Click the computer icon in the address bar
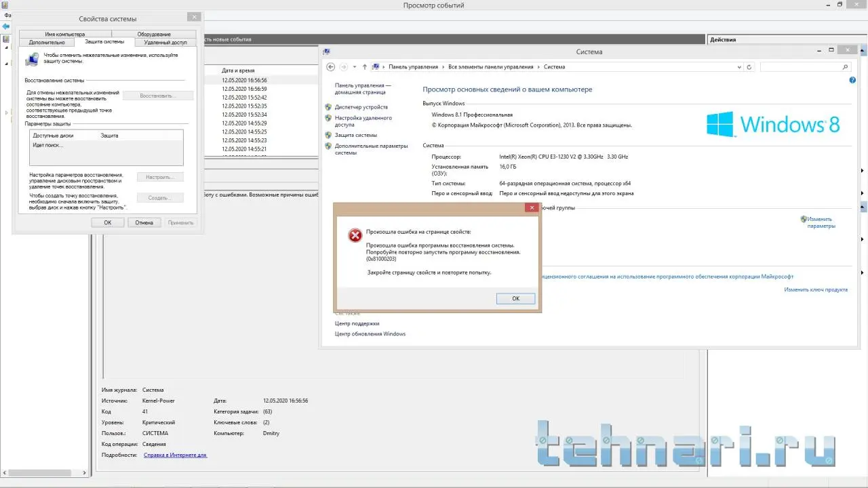Screen dimensions: 868x488 coord(375,67)
